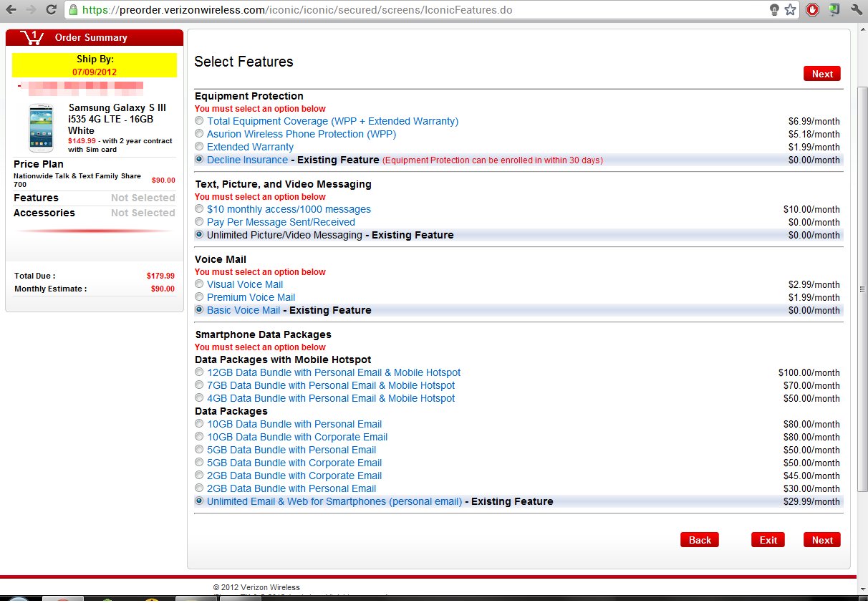Select Total Equipment Coverage radio option
Image resolution: width=868 pixels, height=603 pixels.
pyautogui.click(x=199, y=121)
